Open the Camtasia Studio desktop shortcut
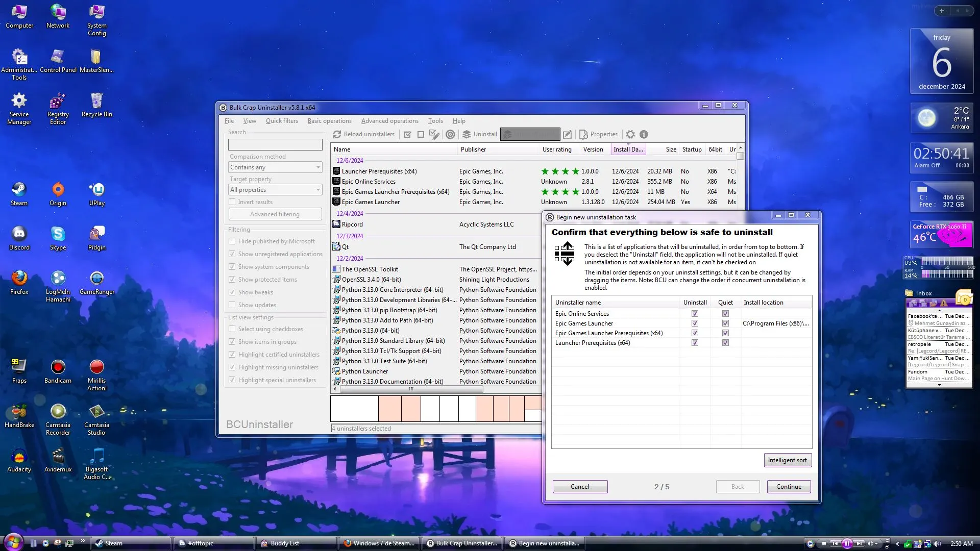 pos(96,420)
